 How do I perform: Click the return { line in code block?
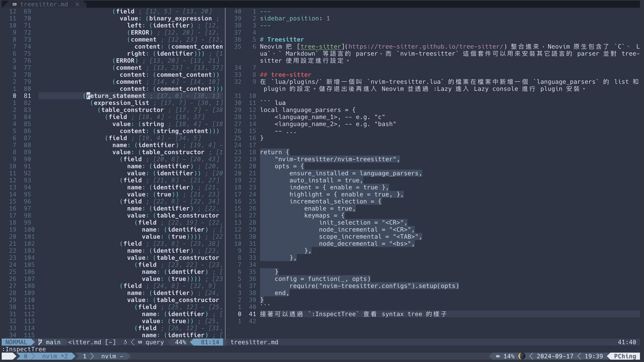point(275,152)
